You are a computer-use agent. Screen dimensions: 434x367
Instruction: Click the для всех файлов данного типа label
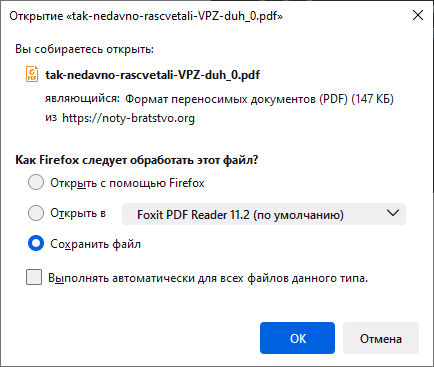tap(283, 278)
